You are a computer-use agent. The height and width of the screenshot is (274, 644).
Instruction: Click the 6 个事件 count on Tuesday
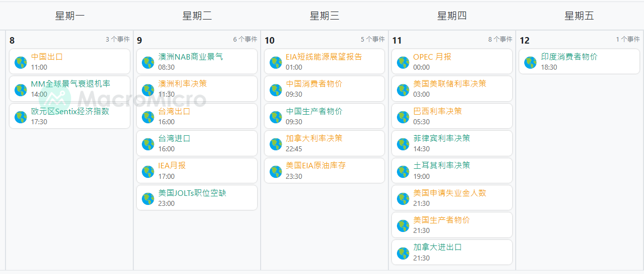pyautogui.click(x=245, y=39)
